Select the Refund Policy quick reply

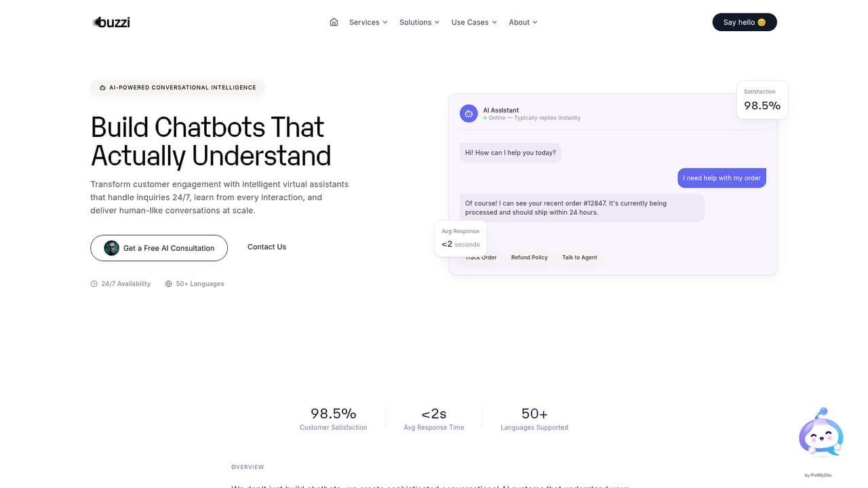[530, 258]
